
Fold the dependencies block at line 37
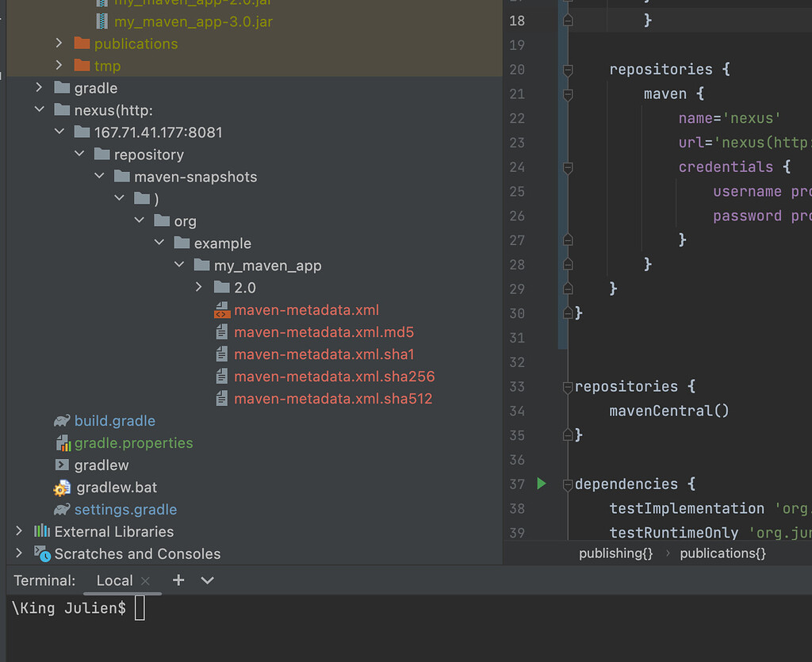568,484
